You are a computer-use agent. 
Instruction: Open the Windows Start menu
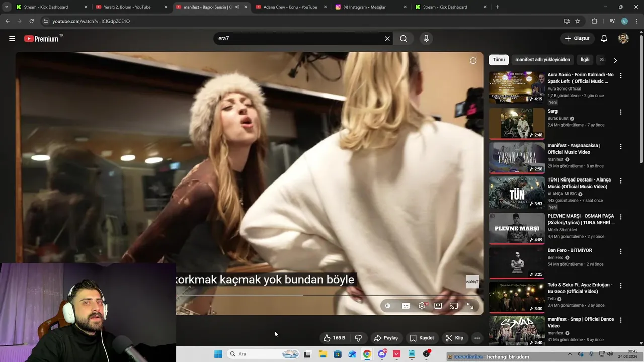point(218,354)
